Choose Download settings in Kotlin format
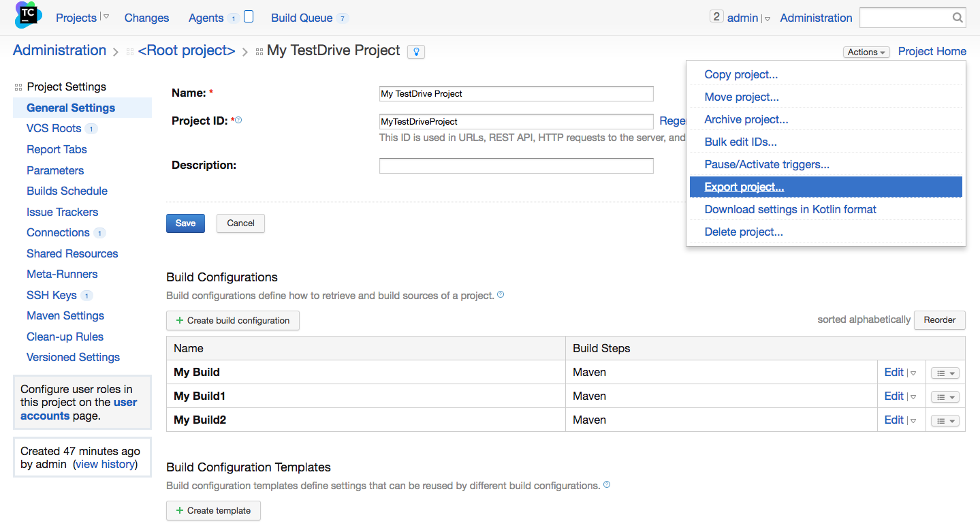The height and width of the screenshot is (530, 980). pos(826,210)
